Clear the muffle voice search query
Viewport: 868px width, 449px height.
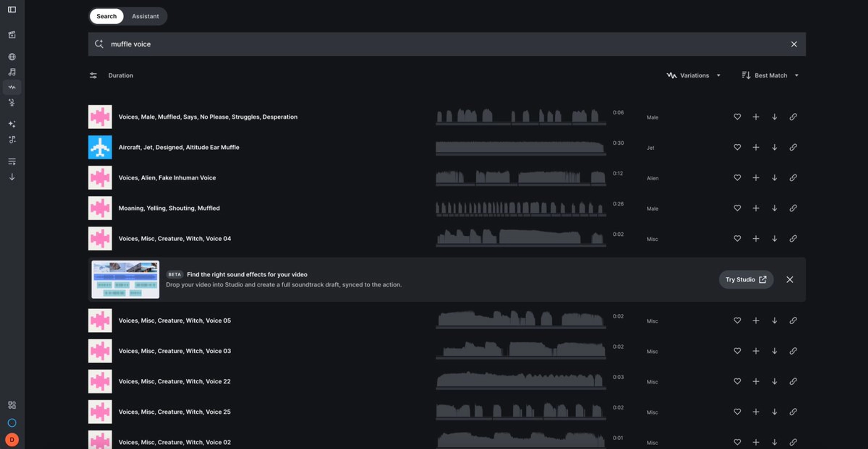794,44
